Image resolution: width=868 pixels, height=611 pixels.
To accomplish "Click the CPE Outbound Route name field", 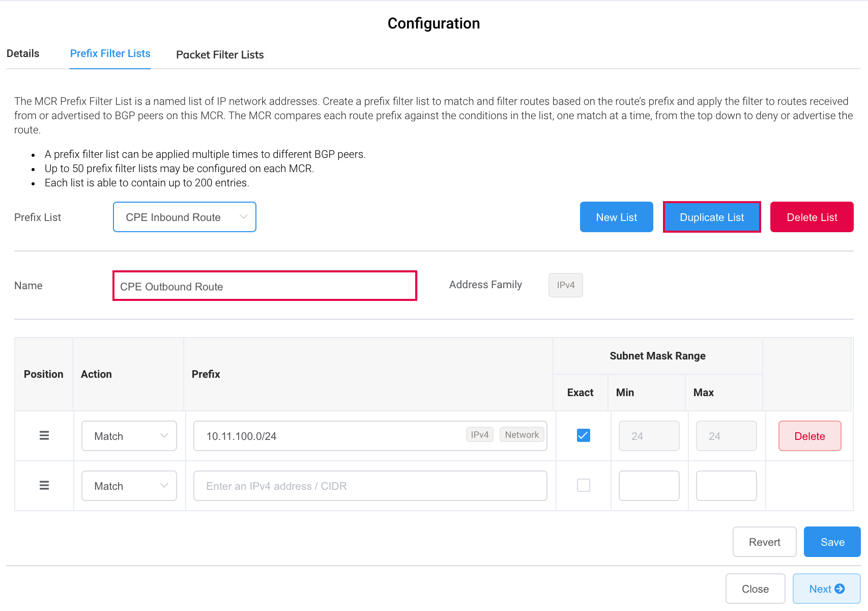I will point(265,286).
